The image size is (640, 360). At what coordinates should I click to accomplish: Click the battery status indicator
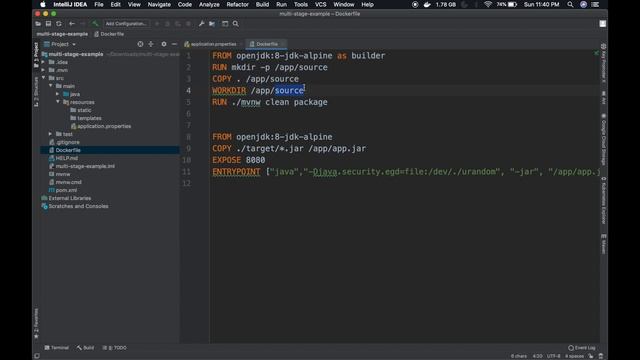[x=507, y=4]
